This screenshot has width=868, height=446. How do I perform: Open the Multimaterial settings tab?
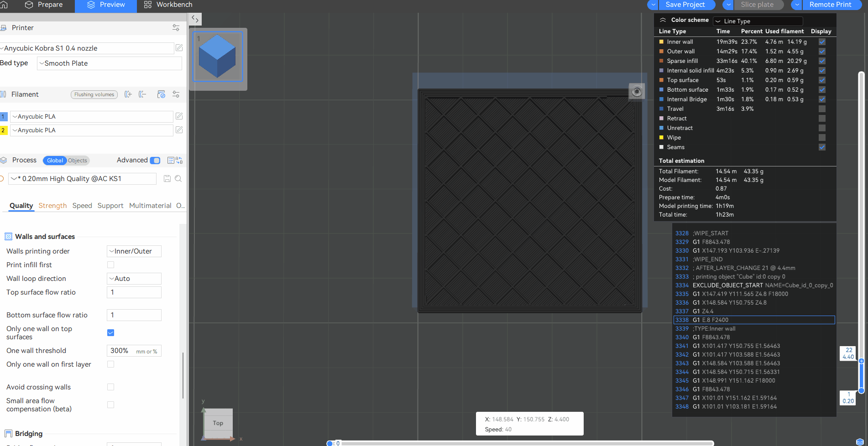click(x=150, y=206)
